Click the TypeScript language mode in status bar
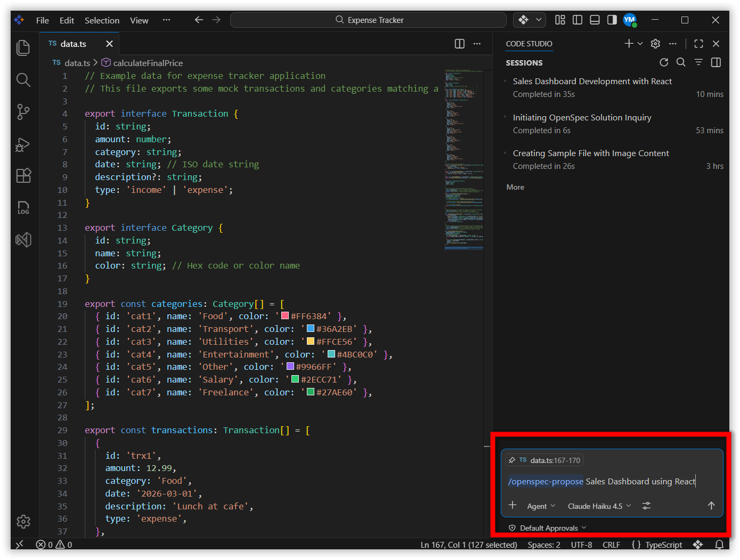Screen dimensions: 740x560 pyautogui.click(x=663, y=545)
